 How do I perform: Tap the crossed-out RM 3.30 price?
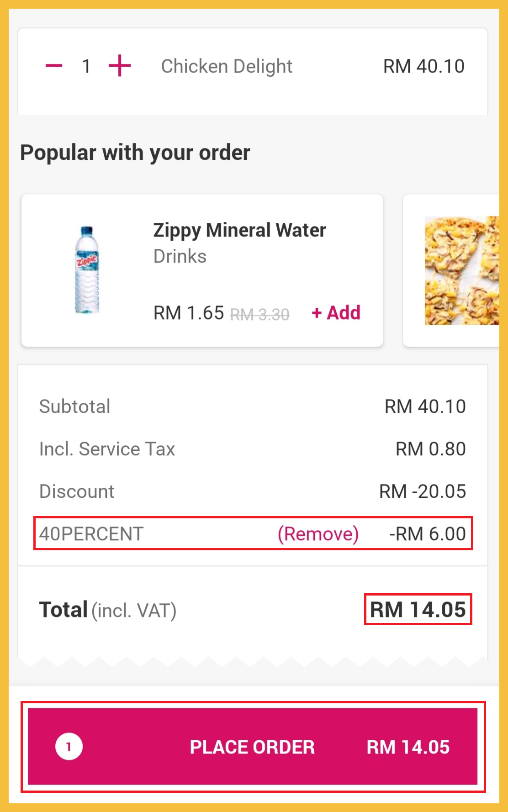tap(259, 315)
